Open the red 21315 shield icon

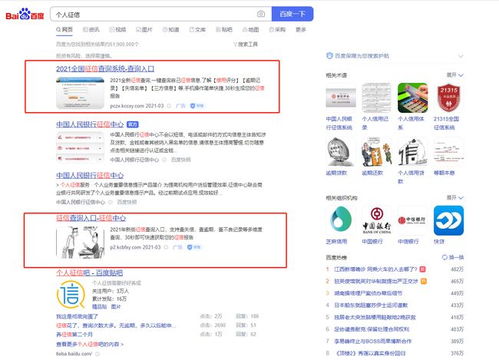pos(449,98)
